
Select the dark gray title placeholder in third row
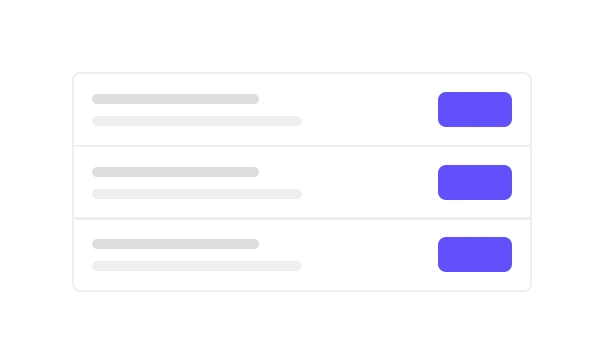point(175,244)
